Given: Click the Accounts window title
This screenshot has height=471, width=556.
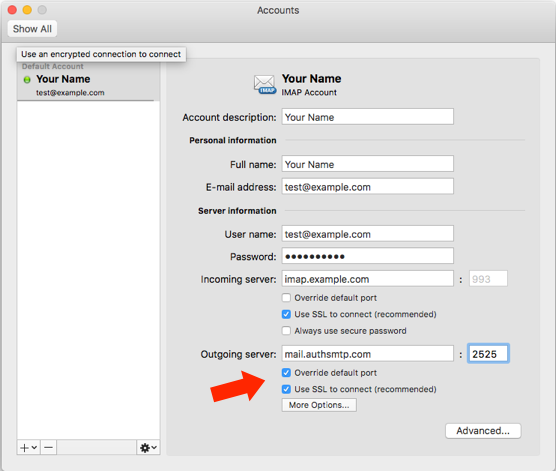Looking at the screenshot, I should 278,10.
